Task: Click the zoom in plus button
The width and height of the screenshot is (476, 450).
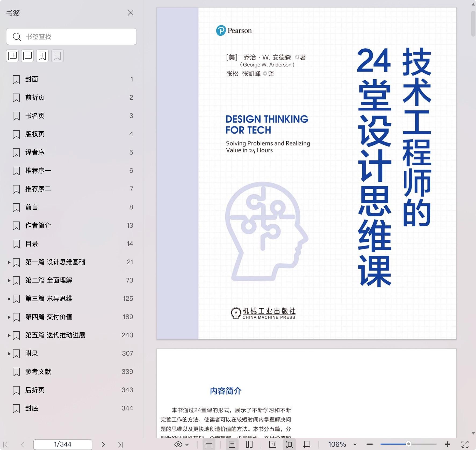Action: pos(448,444)
